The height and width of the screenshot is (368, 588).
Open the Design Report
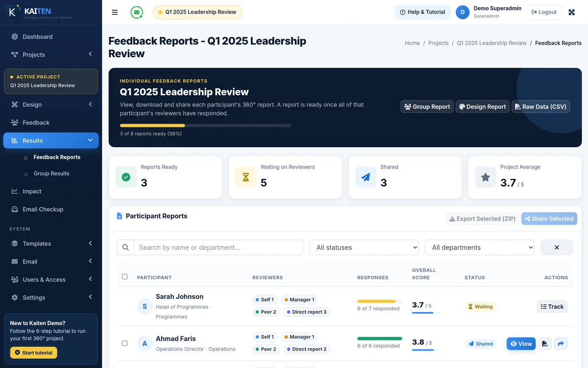point(483,106)
